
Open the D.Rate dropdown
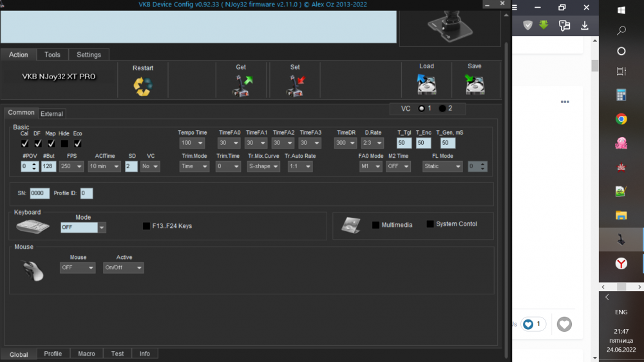coord(372,143)
